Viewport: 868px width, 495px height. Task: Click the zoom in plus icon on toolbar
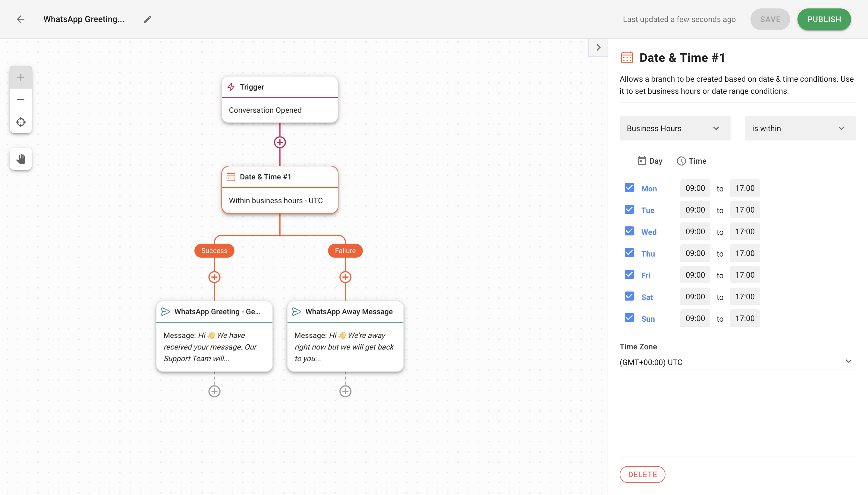coord(21,77)
